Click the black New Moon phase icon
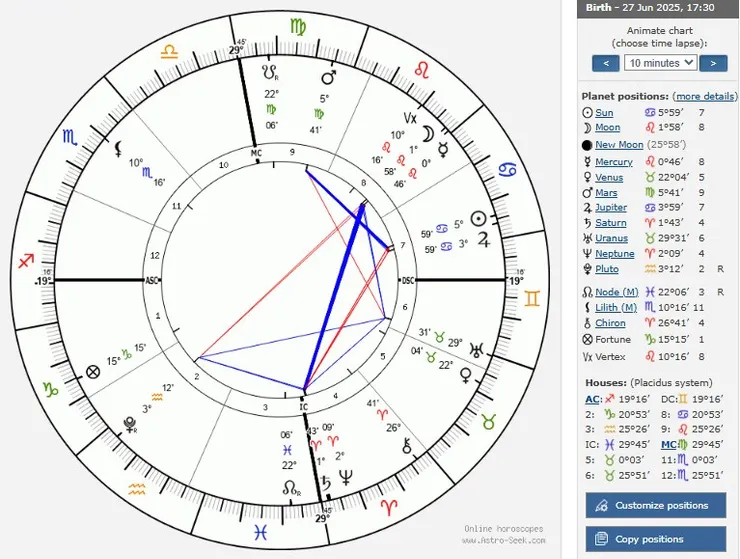 [587, 145]
